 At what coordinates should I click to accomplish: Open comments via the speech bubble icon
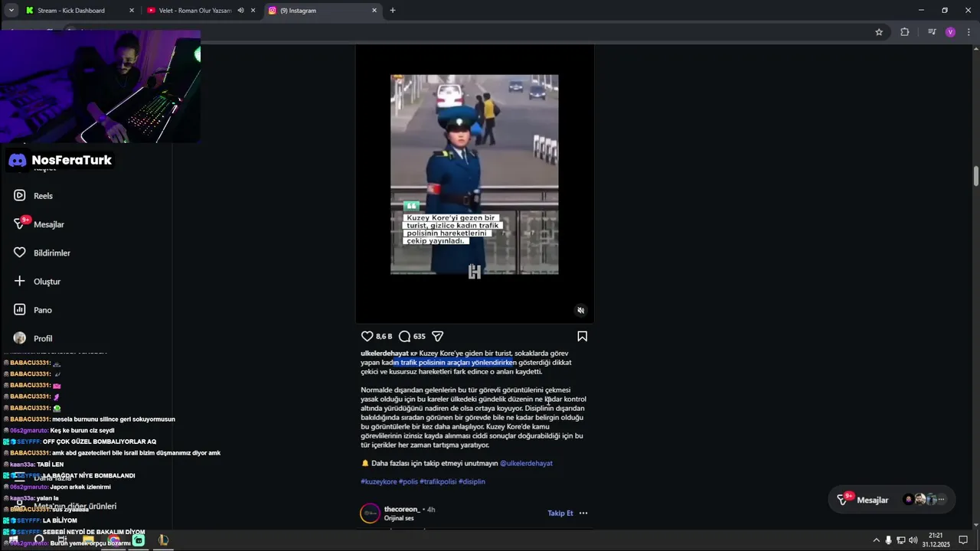pos(404,336)
